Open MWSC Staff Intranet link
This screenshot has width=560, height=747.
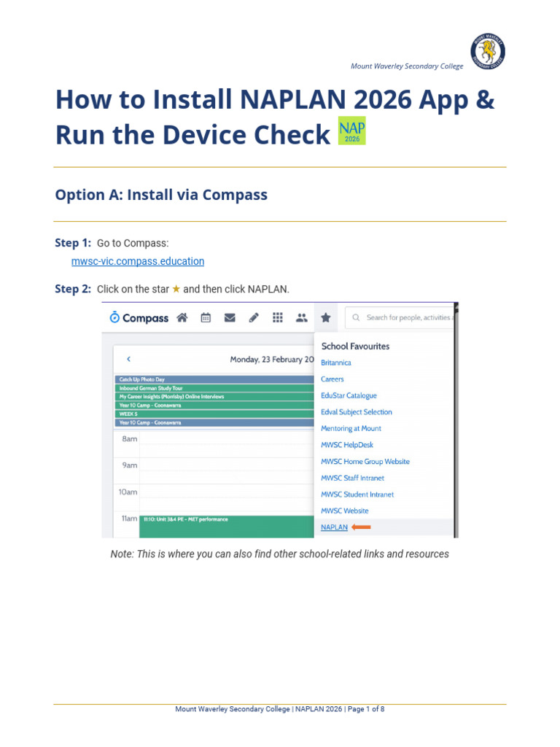click(352, 478)
